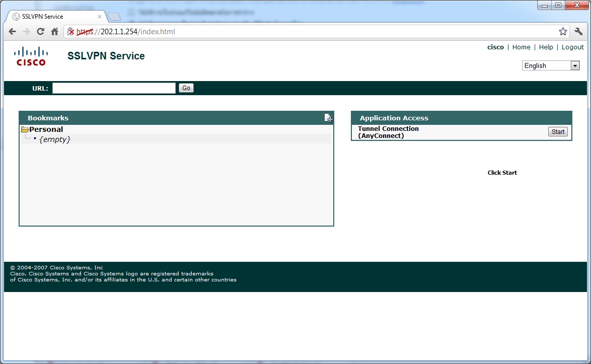
Task: Focus the URL input field
Action: click(114, 88)
